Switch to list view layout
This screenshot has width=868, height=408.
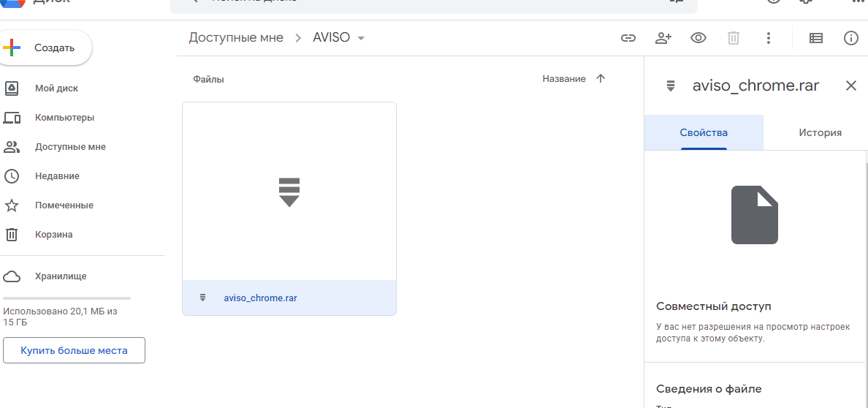(x=816, y=38)
